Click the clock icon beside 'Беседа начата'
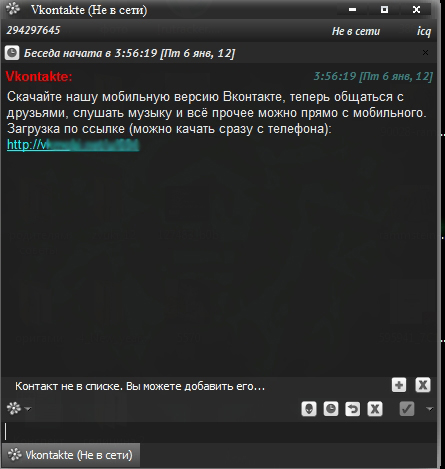The height and width of the screenshot is (469, 445). pyautogui.click(x=12, y=53)
